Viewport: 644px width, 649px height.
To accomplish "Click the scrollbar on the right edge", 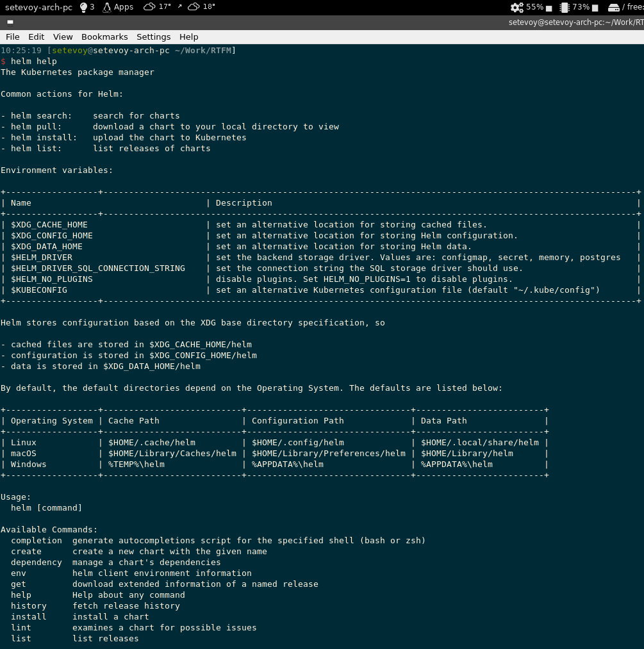I will (x=641, y=320).
